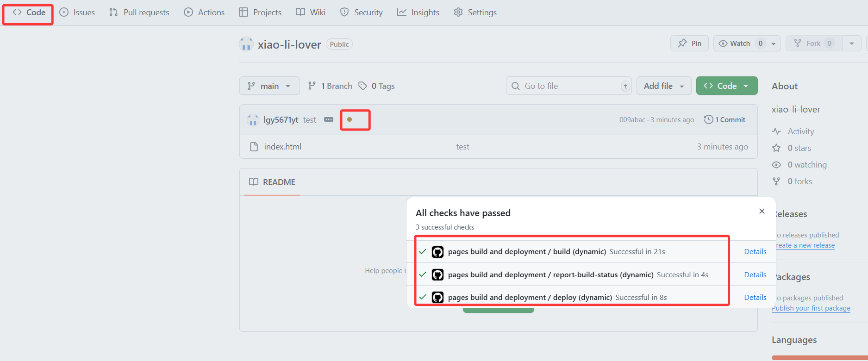Image resolution: width=868 pixels, height=361 pixels.
Task: Go to the Issues tab
Action: 77,12
